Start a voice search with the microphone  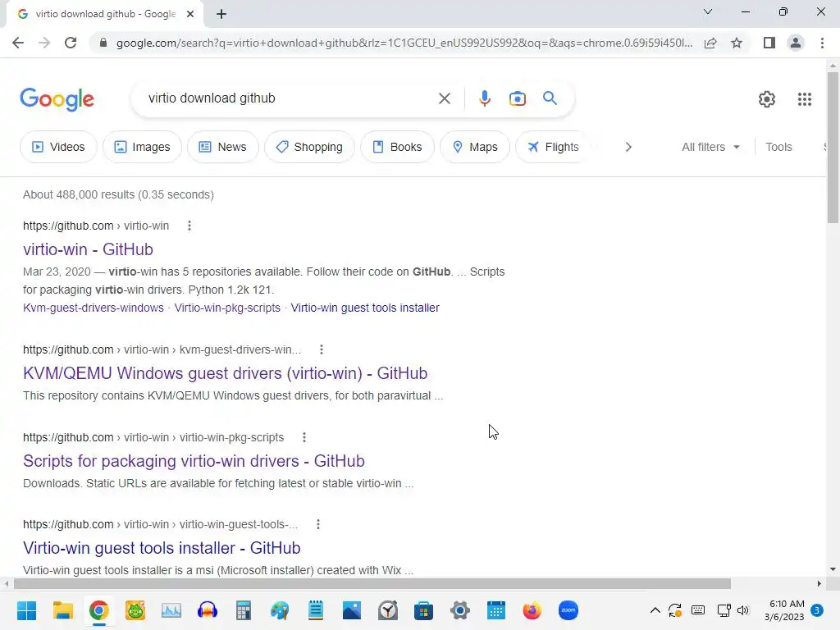pos(484,98)
